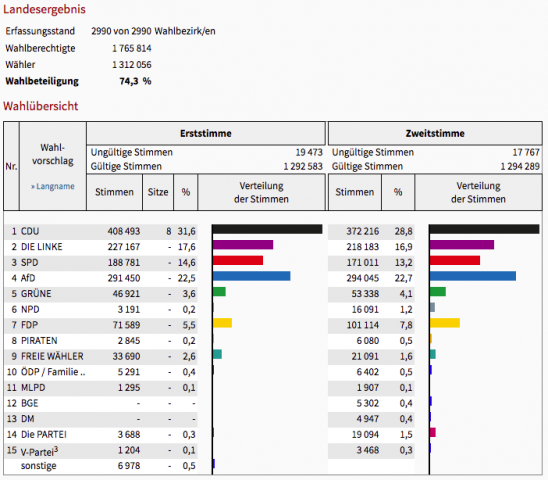This screenshot has width=548, height=480.
Task: Click the yellow FDP Erststimme bar
Action: pos(222,323)
